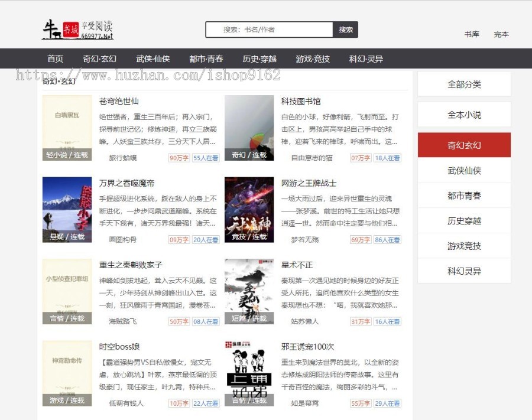Choose 全部分类 in the sidebar
The image size is (532, 420).
point(464,84)
